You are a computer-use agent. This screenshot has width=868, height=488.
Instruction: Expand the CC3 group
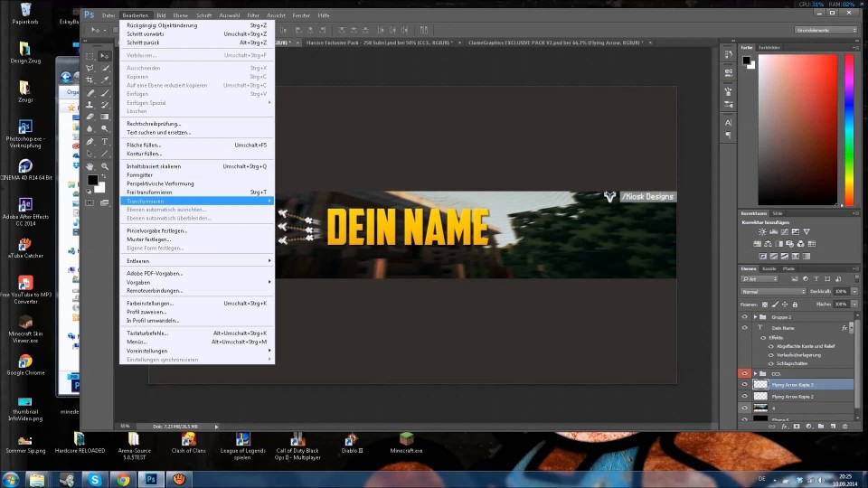point(755,373)
